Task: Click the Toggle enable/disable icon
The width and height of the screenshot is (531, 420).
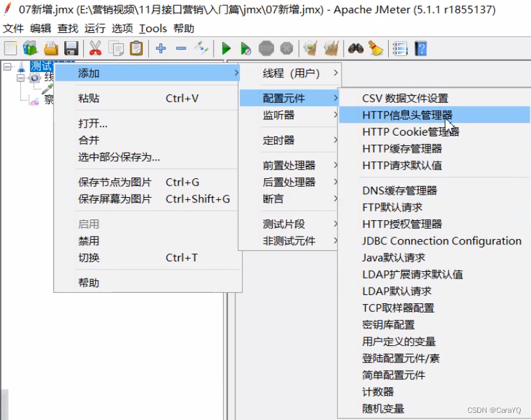Action: coord(201,48)
